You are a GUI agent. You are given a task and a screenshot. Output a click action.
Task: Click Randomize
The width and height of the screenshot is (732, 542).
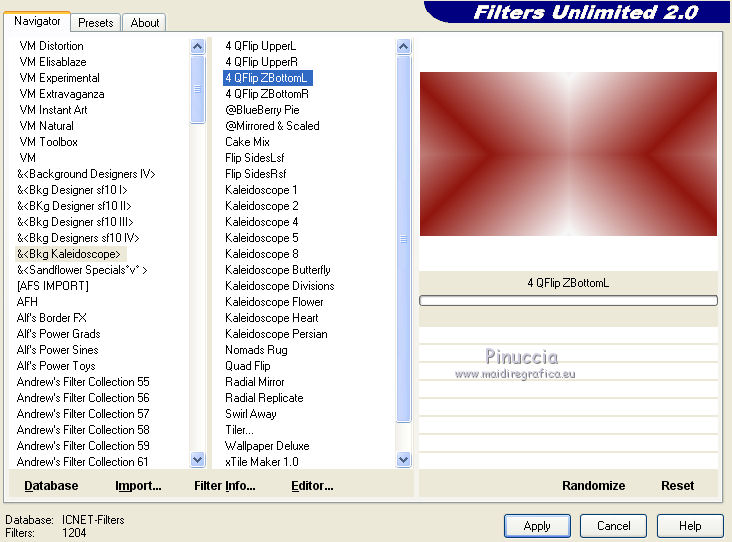pyautogui.click(x=593, y=486)
